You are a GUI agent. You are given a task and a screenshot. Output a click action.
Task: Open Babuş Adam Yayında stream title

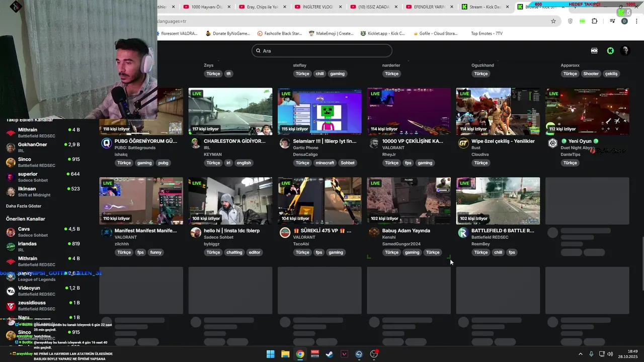[406, 231]
